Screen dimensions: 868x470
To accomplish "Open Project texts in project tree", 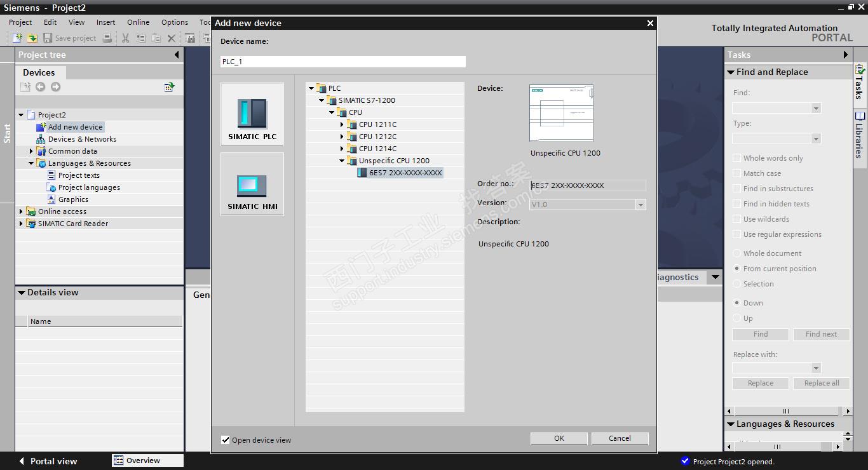I will (79, 175).
